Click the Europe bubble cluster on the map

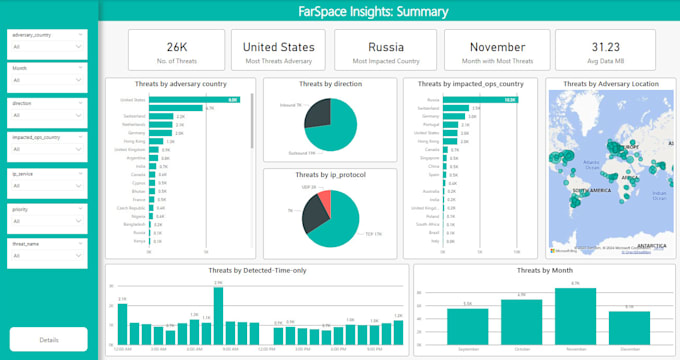(x=617, y=148)
